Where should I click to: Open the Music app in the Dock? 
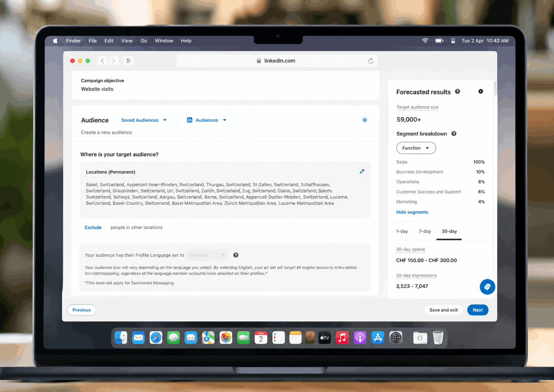coord(342,337)
